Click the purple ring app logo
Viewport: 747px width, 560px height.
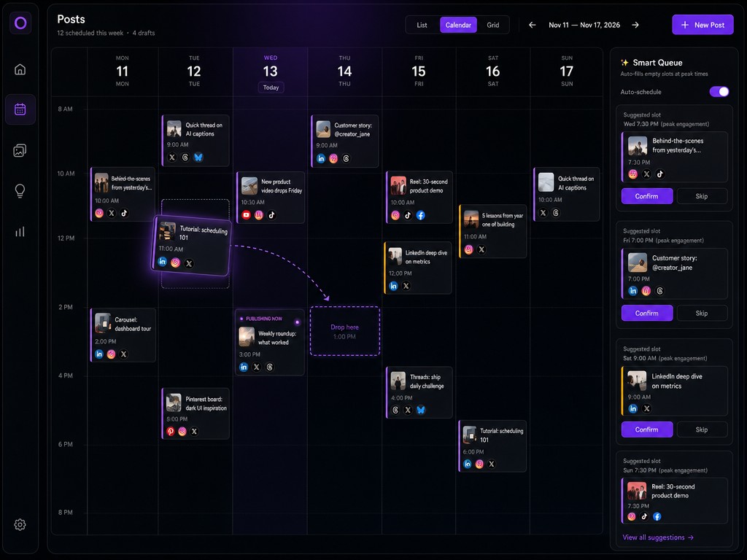click(x=20, y=23)
